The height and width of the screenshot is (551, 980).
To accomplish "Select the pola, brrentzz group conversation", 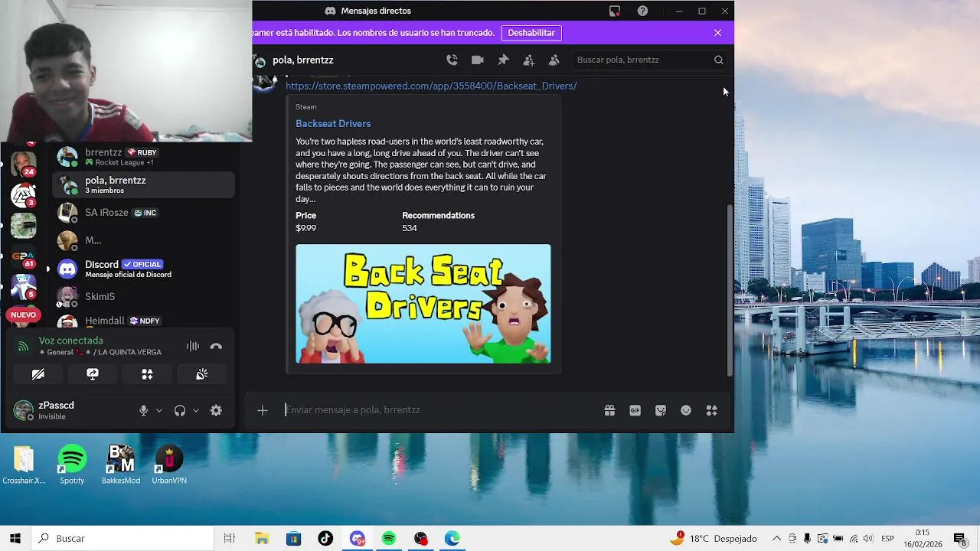I will click(x=143, y=184).
